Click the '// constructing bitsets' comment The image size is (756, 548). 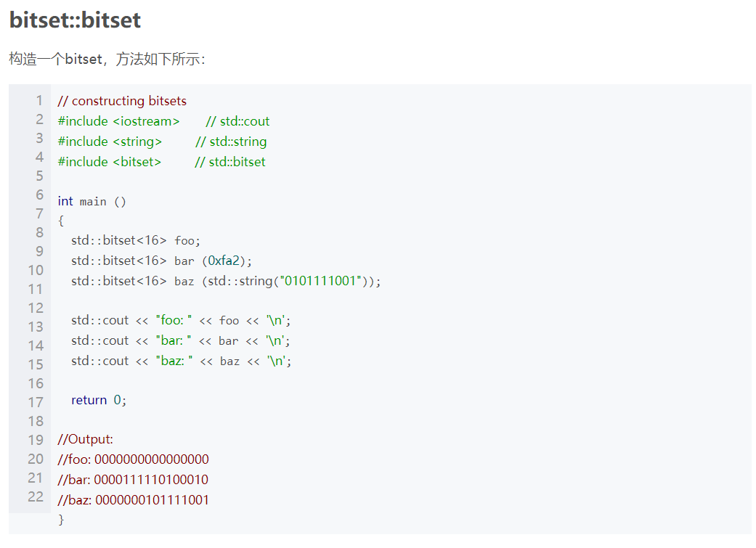click(122, 101)
